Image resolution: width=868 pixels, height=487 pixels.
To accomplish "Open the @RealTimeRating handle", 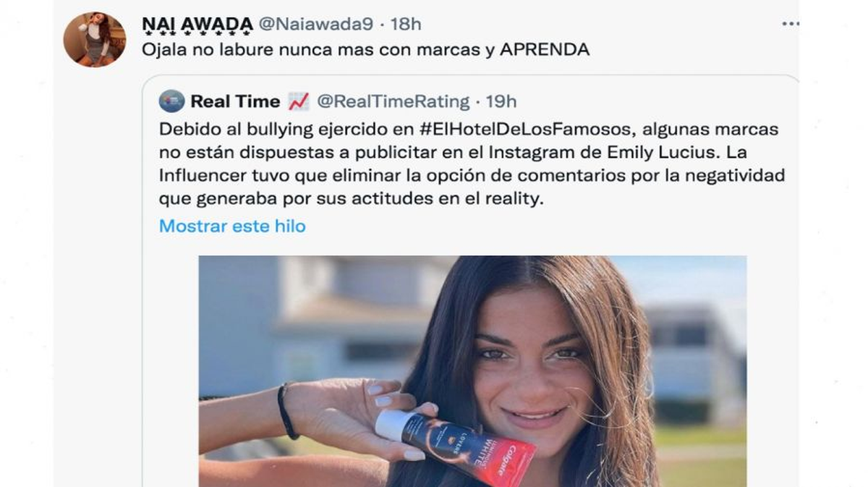I will click(393, 101).
